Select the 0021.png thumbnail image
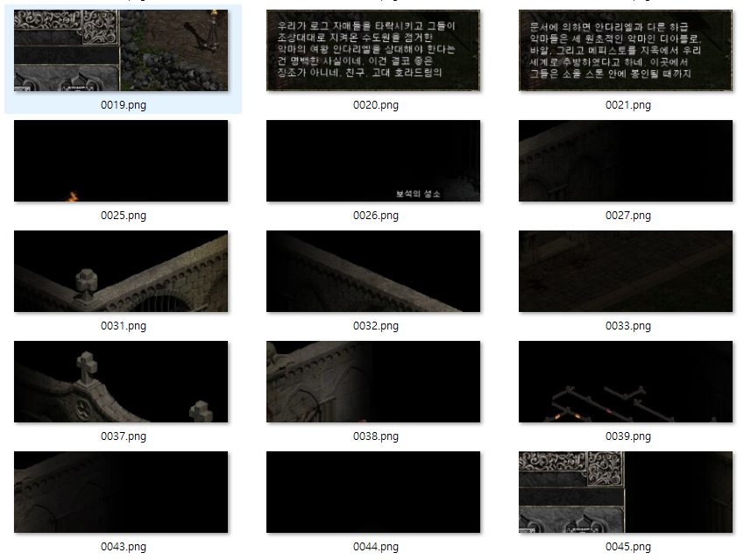The height and width of the screenshot is (560, 744). pyautogui.click(x=626, y=50)
